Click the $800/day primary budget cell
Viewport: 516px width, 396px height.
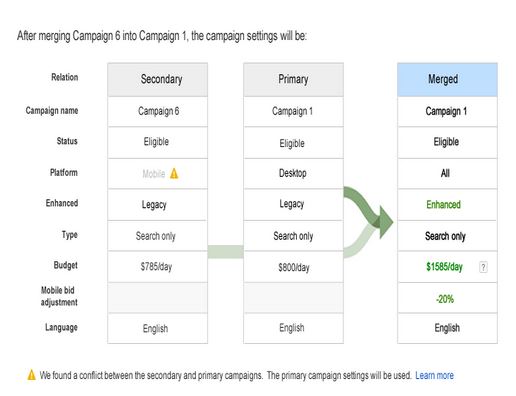[x=293, y=267]
